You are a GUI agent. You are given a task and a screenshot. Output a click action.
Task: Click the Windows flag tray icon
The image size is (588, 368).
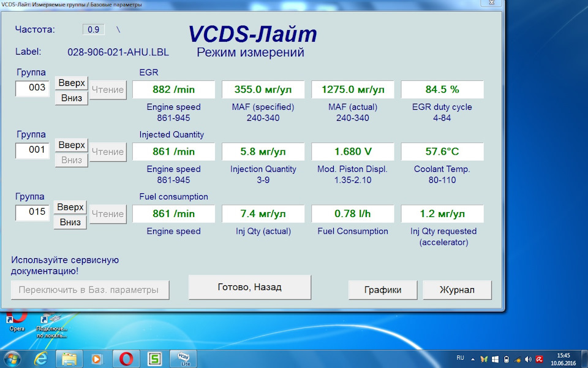pos(495,359)
